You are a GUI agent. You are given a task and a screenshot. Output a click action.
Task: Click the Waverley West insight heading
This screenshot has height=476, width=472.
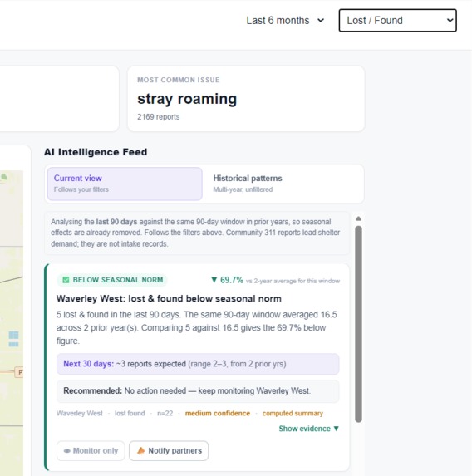coord(169,299)
